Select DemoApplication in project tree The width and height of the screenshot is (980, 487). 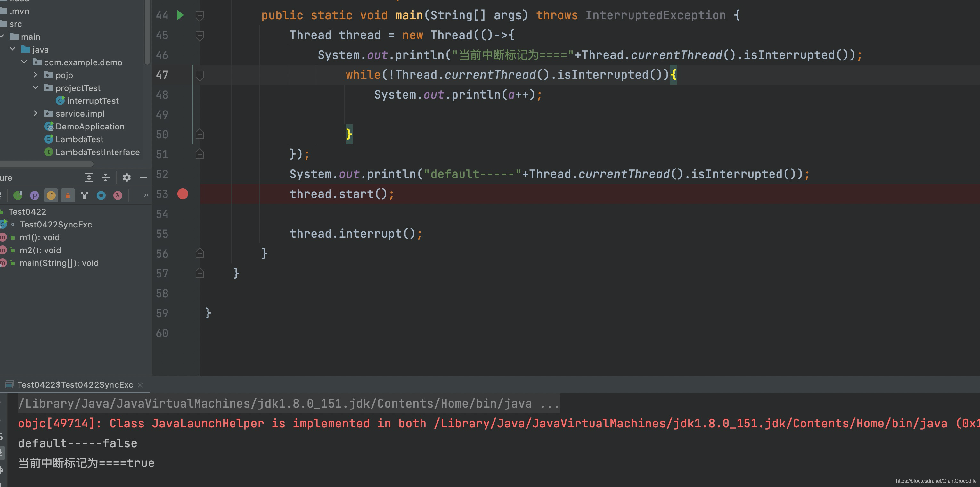(x=90, y=126)
